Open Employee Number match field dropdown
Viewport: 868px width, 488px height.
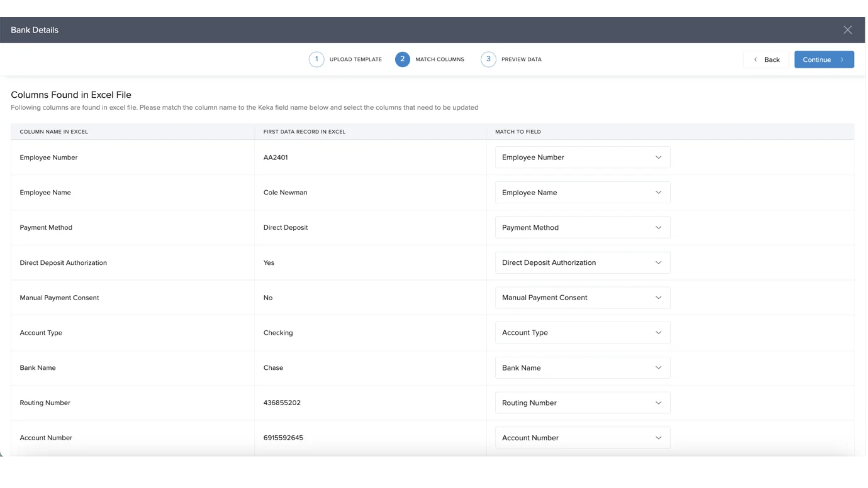(x=582, y=157)
